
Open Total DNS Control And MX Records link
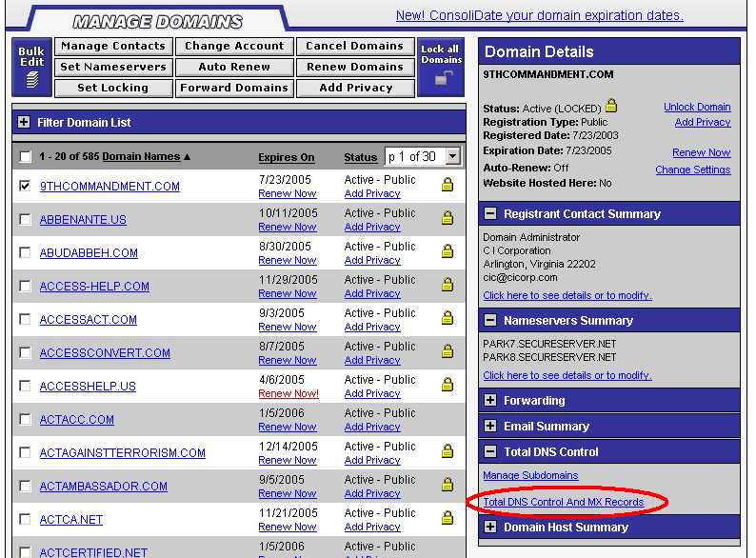[x=564, y=502]
